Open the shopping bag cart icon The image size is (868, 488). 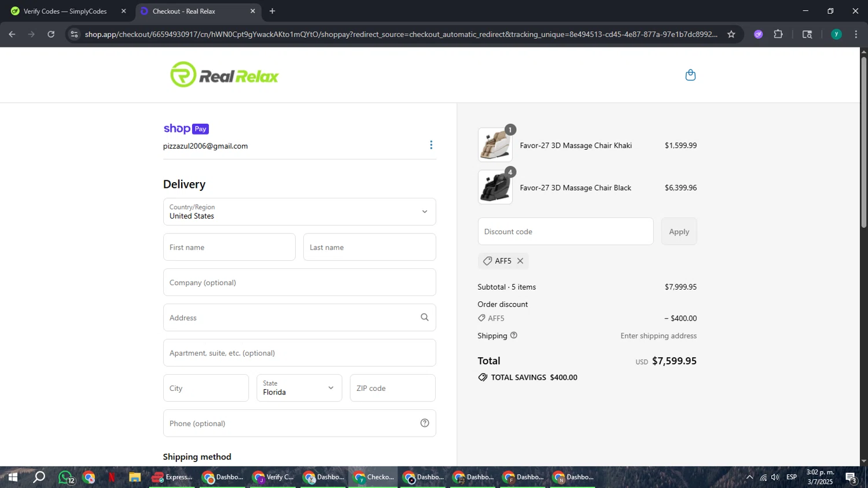[x=690, y=75]
